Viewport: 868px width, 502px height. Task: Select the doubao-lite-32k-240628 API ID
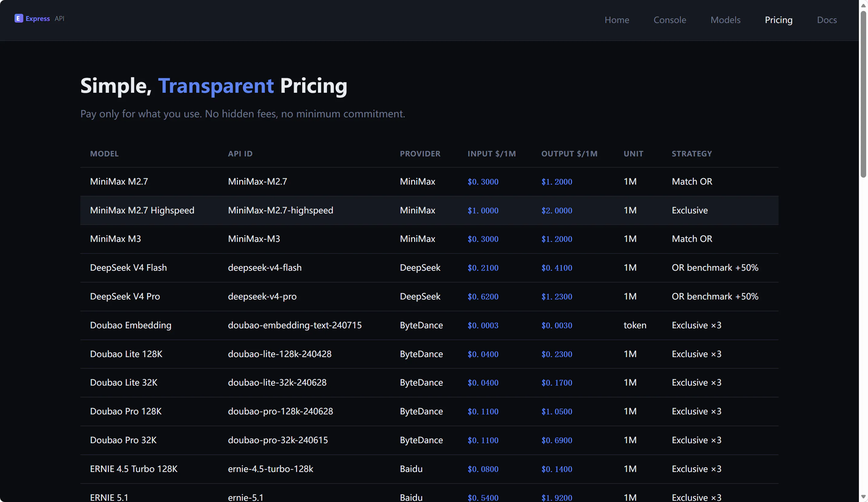point(277,383)
